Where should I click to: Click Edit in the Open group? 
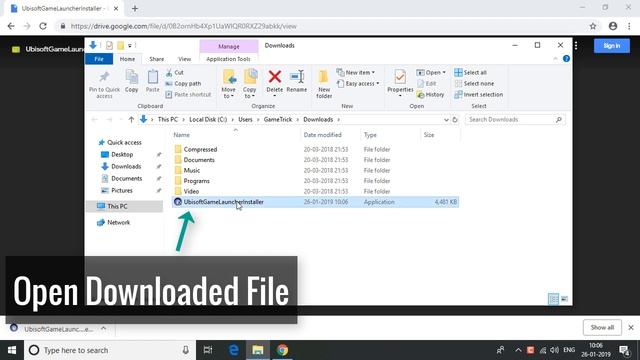(427, 84)
